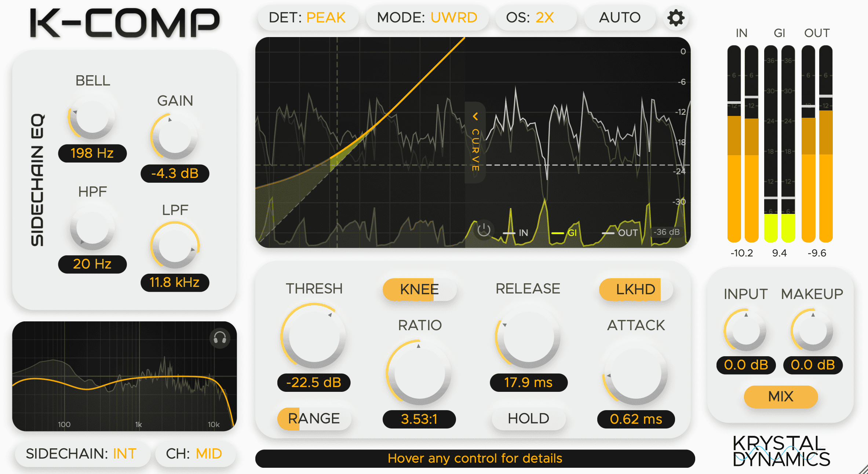Screen dimensions: 868x474
Task: Change the DET: PEAK detector mode
Action: tap(307, 18)
